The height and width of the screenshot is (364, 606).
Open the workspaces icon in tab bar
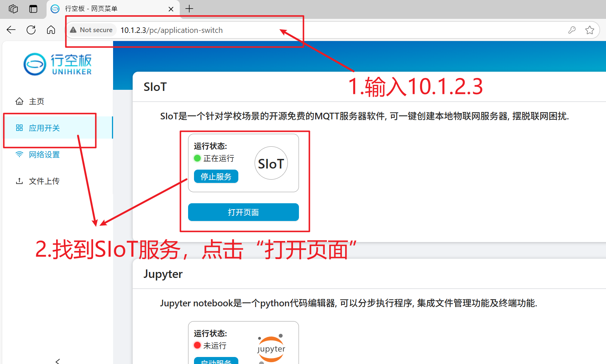point(13,8)
